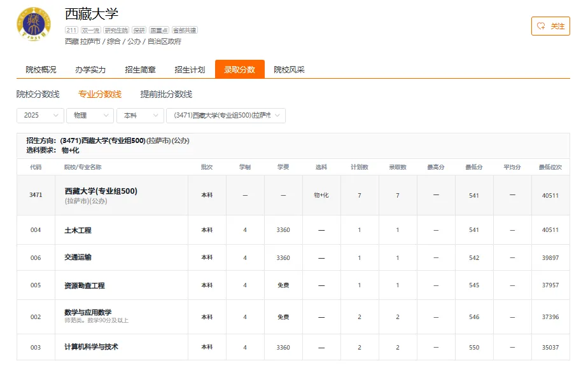Click code 004 cell
588x368 pixels.
[x=36, y=230]
